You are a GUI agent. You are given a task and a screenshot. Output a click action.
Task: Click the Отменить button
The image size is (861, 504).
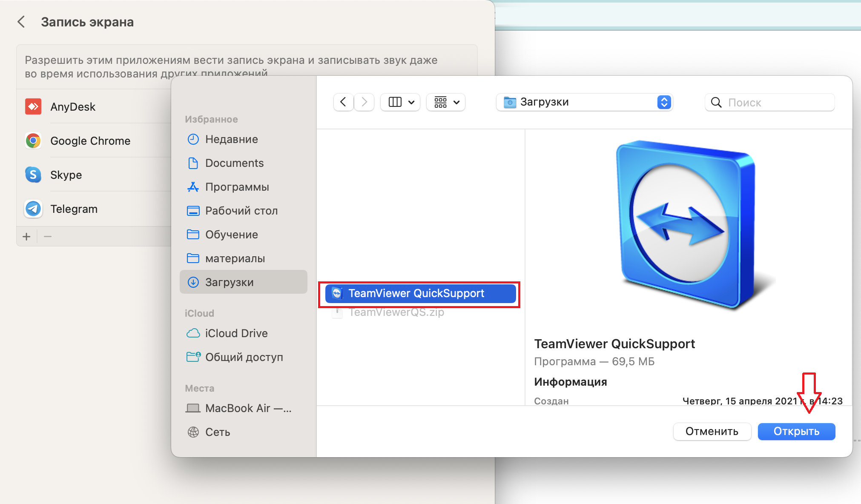pos(712,431)
